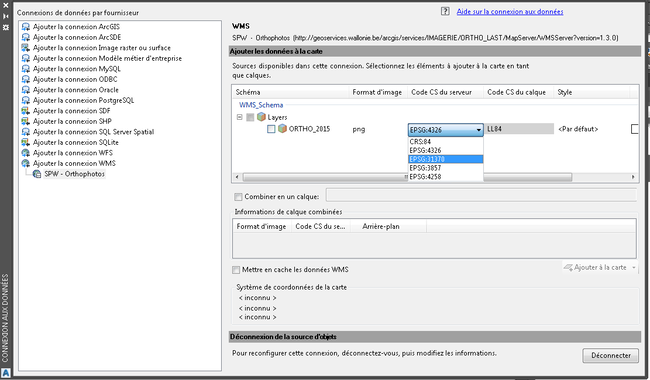Click the Ajouter à la carte button
650x380 pixels.
[x=596, y=268]
